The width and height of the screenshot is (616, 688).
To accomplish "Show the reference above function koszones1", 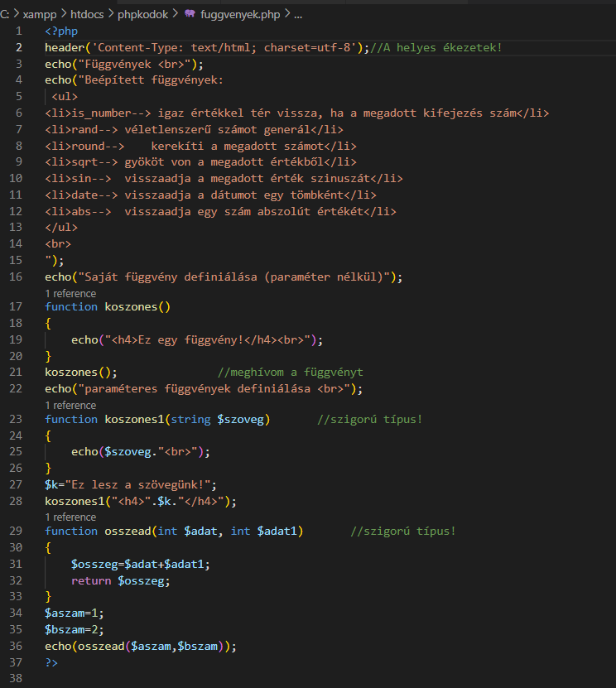I will pyautogui.click(x=70, y=406).
